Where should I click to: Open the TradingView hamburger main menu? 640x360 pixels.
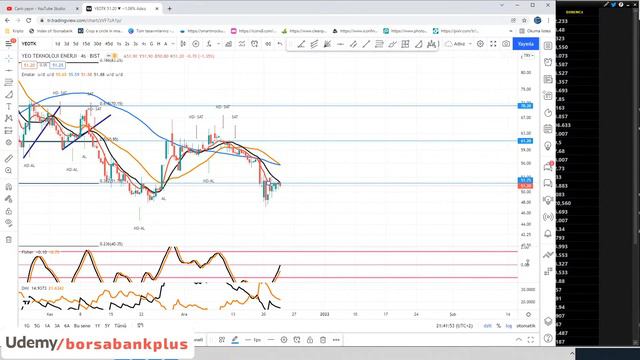pyautogui.click(x=9, y=43)
